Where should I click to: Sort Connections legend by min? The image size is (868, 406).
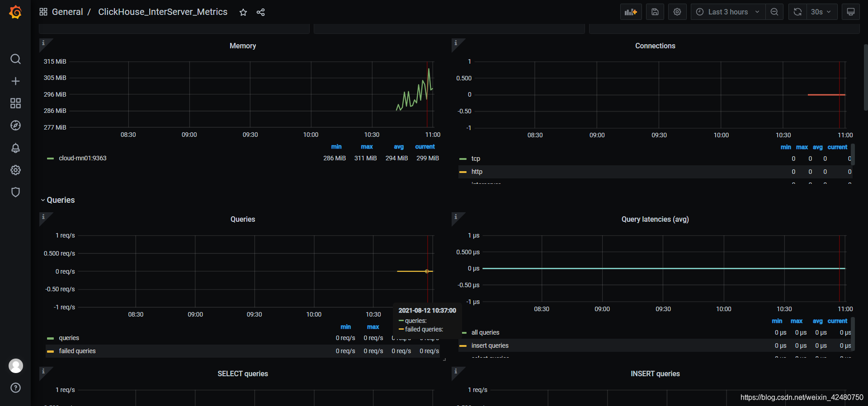[x=786, y=147]
